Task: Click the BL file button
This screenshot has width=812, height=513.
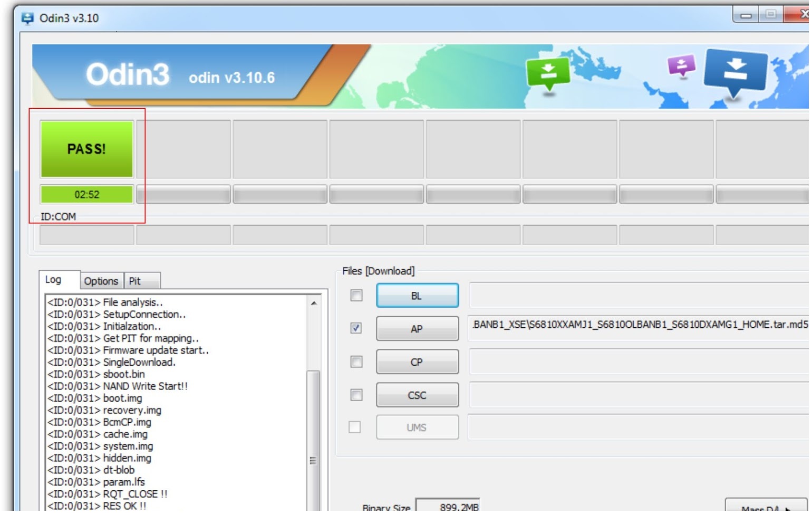Action: pyautogui.click(x=417, y=296)
